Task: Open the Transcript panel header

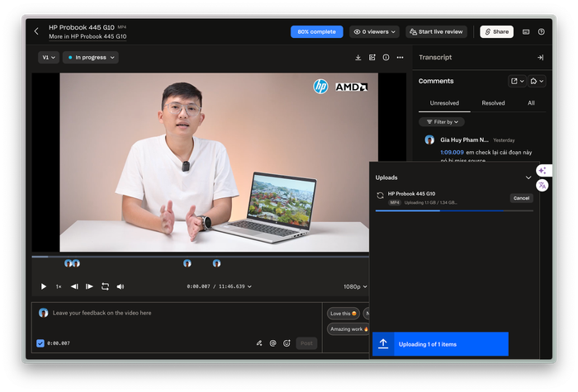Action: (x=435, y=58)
